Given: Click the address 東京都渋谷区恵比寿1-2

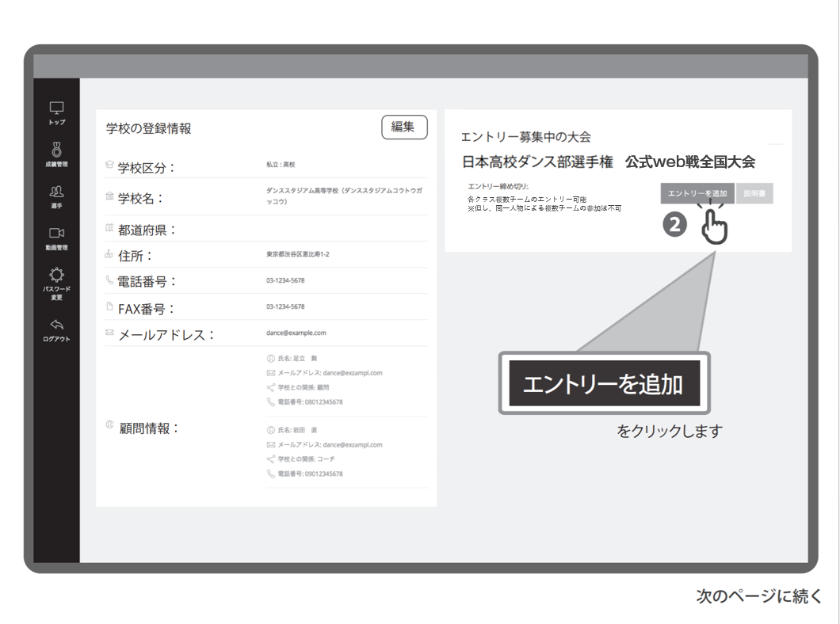Looking at the screenshot, I should click(x=298, y=254).
